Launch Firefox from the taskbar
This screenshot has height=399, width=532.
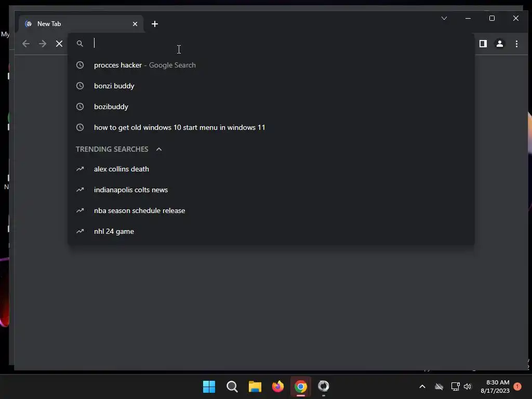[x=278, y=387]
